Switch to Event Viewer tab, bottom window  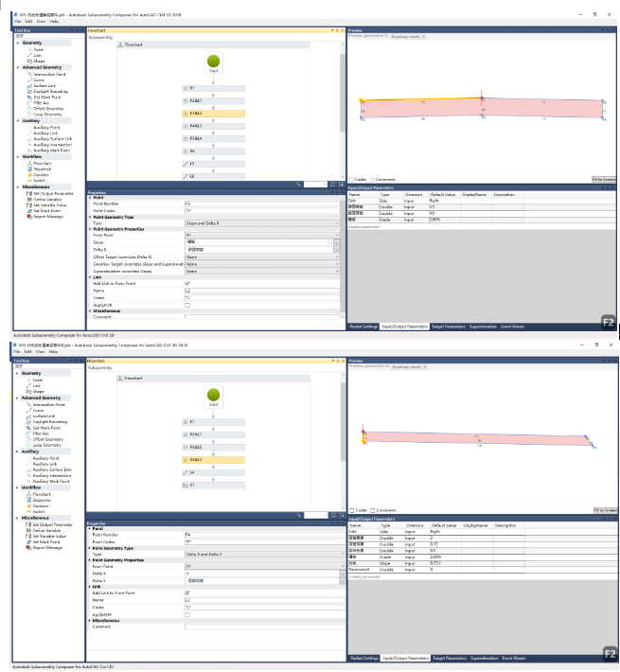point(513,659)
